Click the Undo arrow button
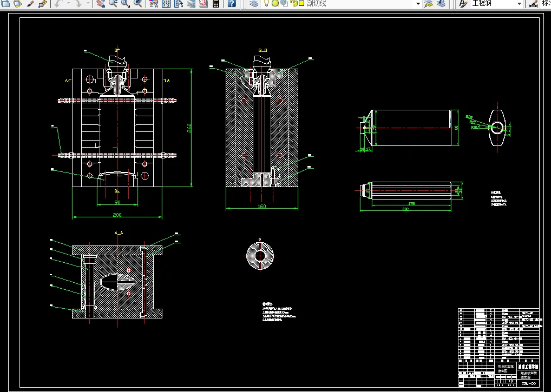Viewport: 551px width, 392px height. tap(58, 3)
